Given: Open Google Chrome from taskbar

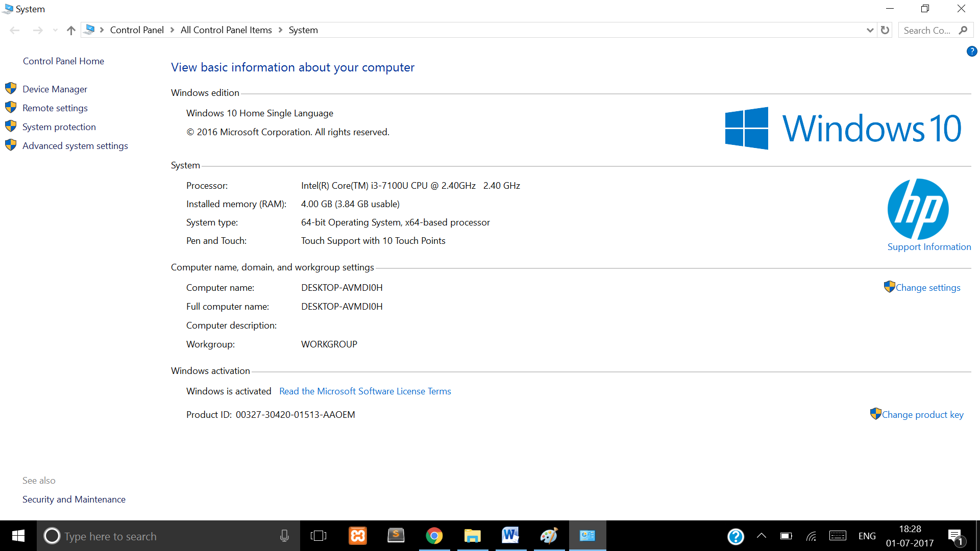Looking at the screenshot, I should pyautogui.click(x=434, y=536).
